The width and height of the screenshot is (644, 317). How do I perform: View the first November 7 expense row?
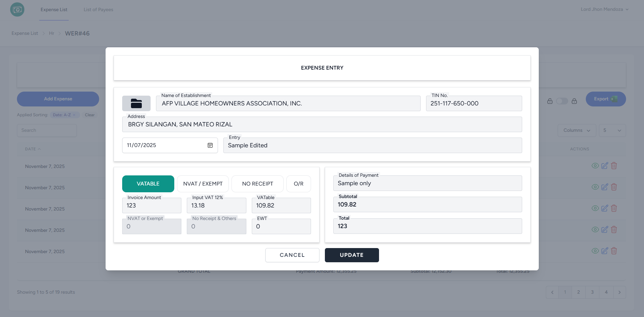pos(595,166)
